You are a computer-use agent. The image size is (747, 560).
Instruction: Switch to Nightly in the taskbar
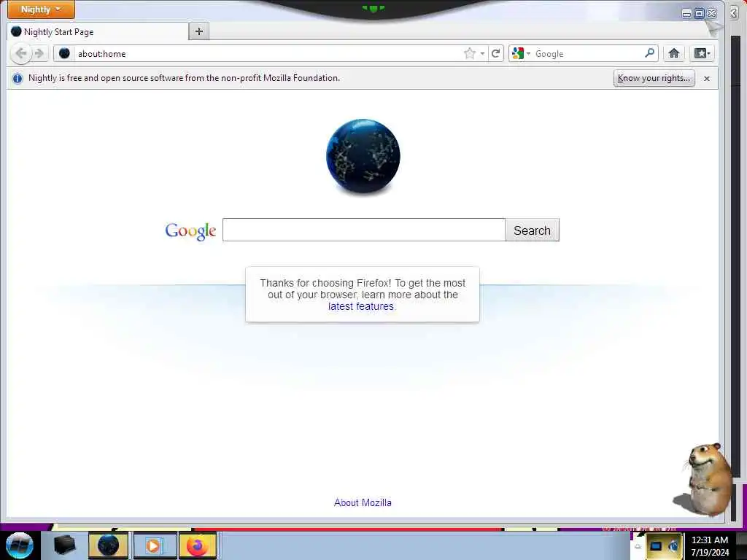pyautogui.click(x=108, y=545)
